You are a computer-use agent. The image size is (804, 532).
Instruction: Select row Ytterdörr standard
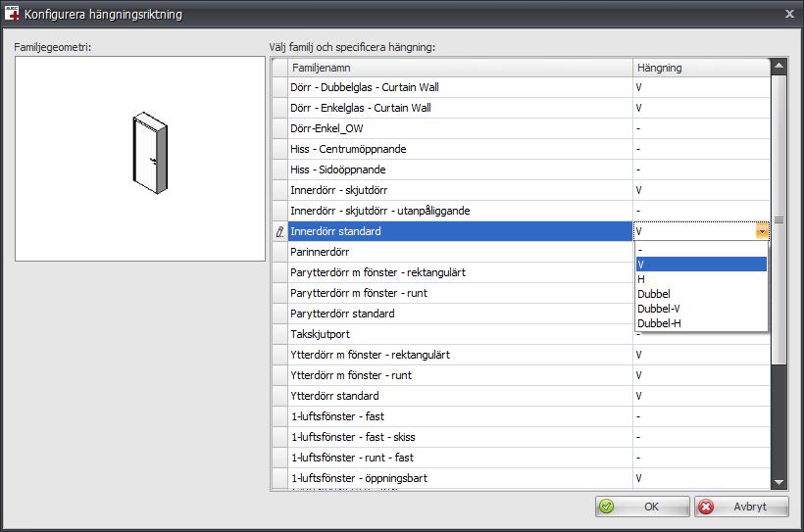pos(460,396)
